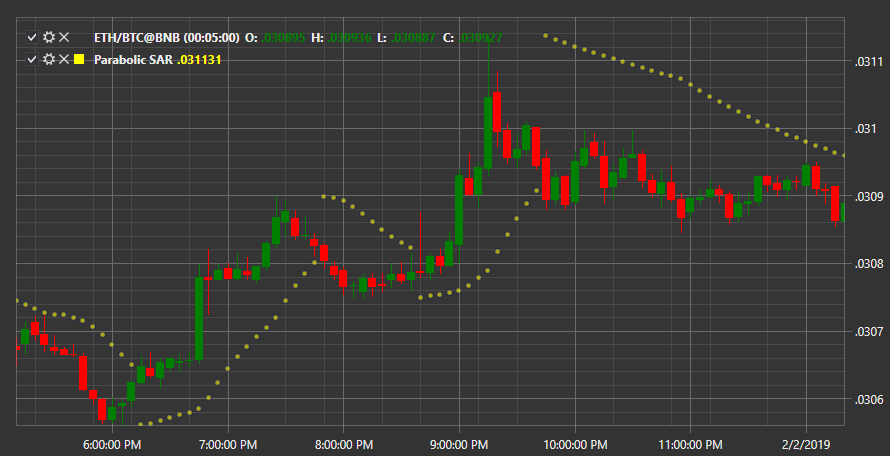Click the low price value .030887

point(413,38)
